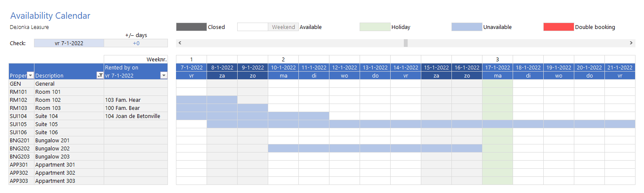Click the blue Unavailable legend swatch
The width and height of the screenshot is (644, 193).
[467, 27]
